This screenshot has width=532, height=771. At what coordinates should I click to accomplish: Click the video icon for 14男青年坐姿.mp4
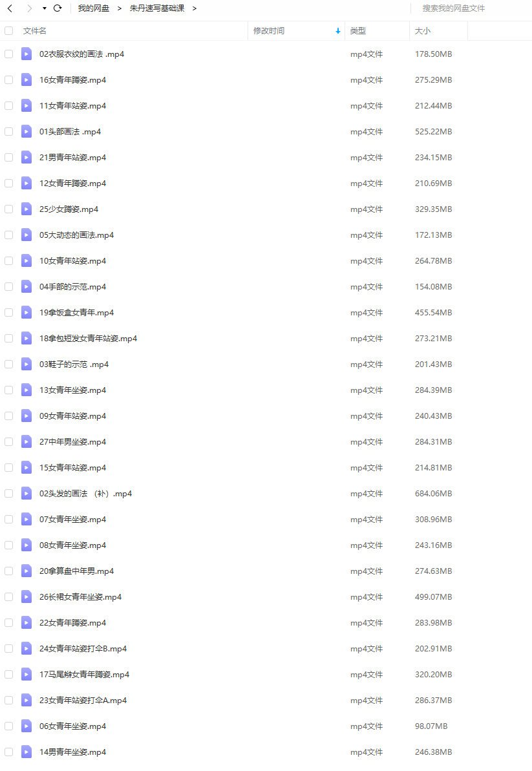click(x=27, y=752)
